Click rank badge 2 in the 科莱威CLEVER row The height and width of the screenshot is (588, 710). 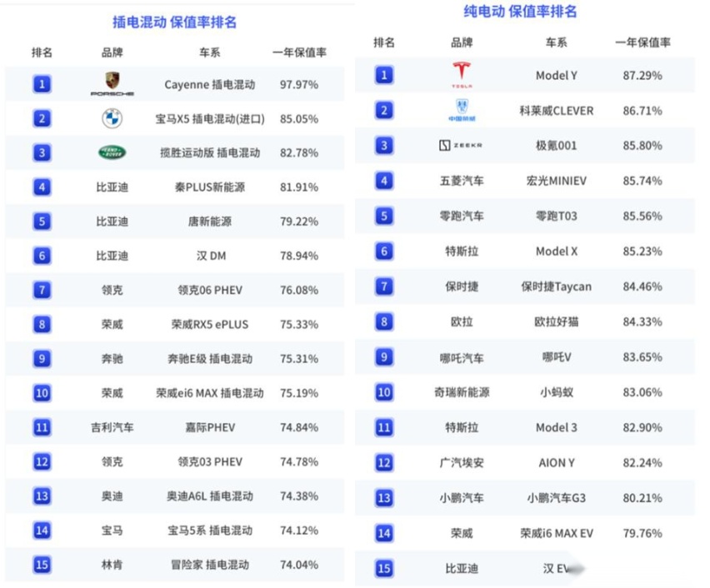click(x=384, y=110)
